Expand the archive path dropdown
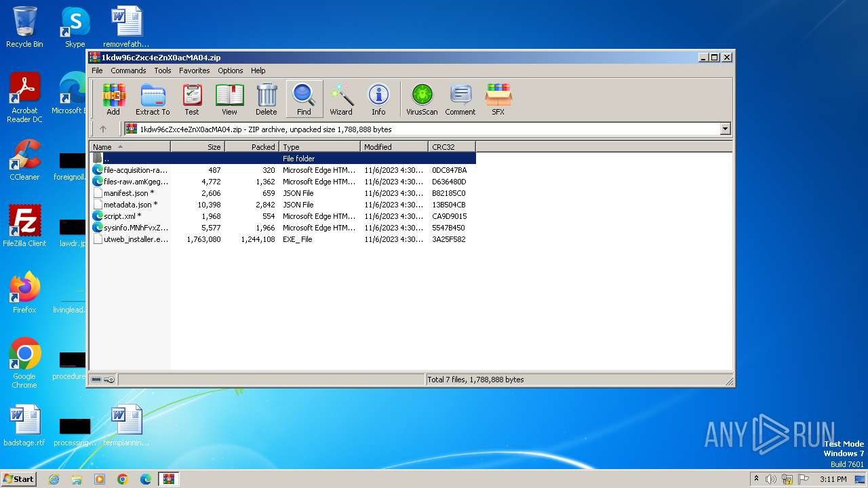Viewport: 868px width, 488px height. 725,129
